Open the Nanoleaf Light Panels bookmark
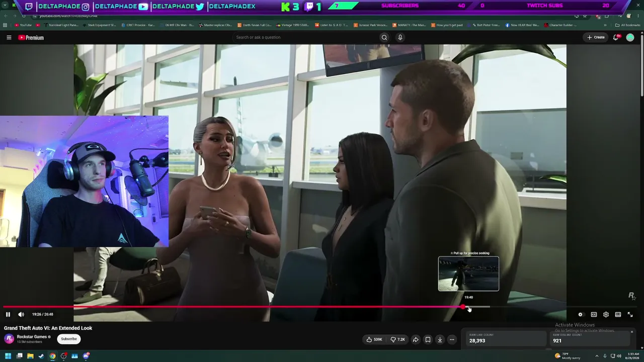This screenshot has height=362, width=644. [61, 25]
